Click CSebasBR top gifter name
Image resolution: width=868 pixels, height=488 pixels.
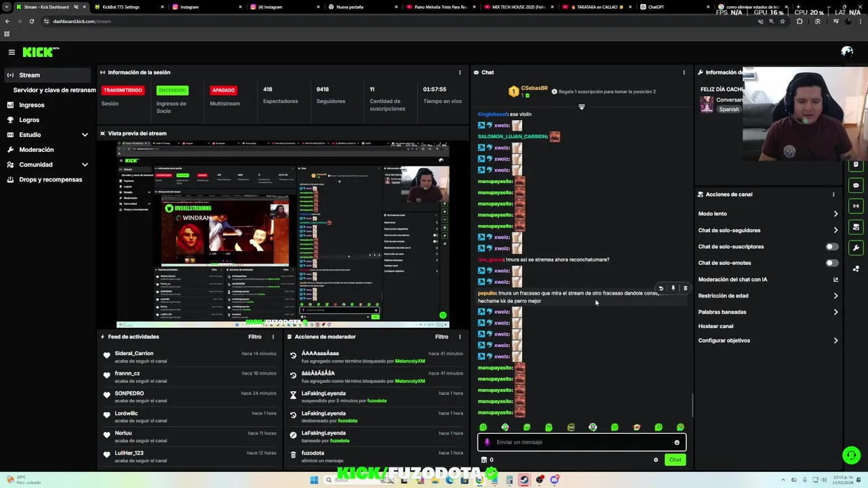point(534,88)
